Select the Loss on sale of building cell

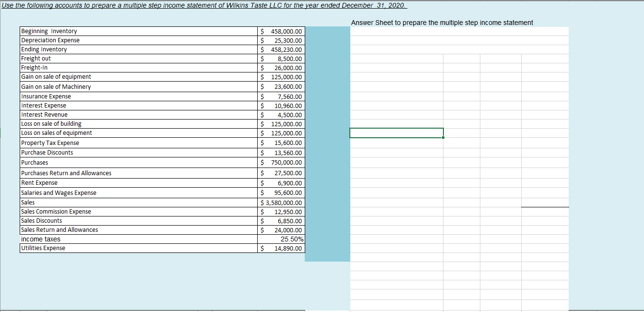(x=139, y=124)
